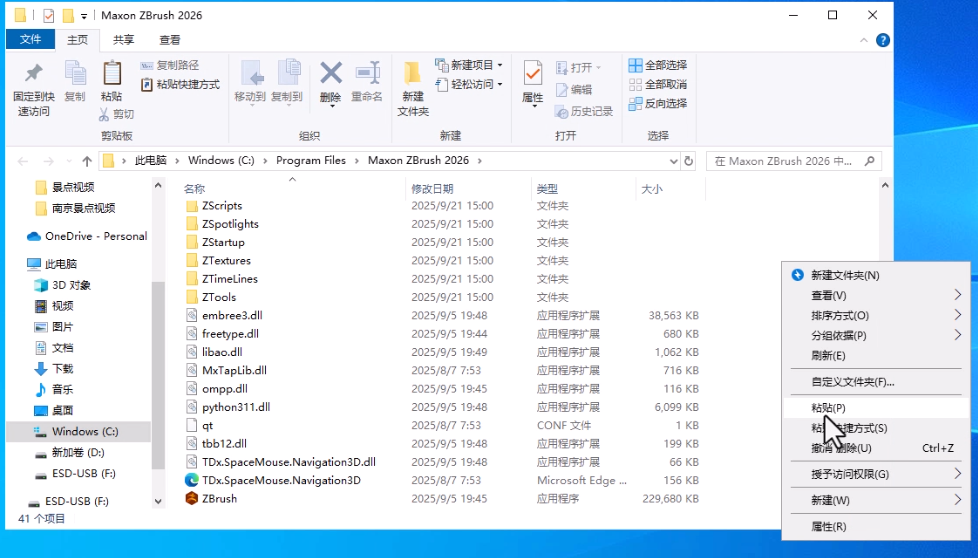Viewport: 978px width, 558px height.
Task: Click Copy path (复制路径) in ribbon
Action: (170, 65)
